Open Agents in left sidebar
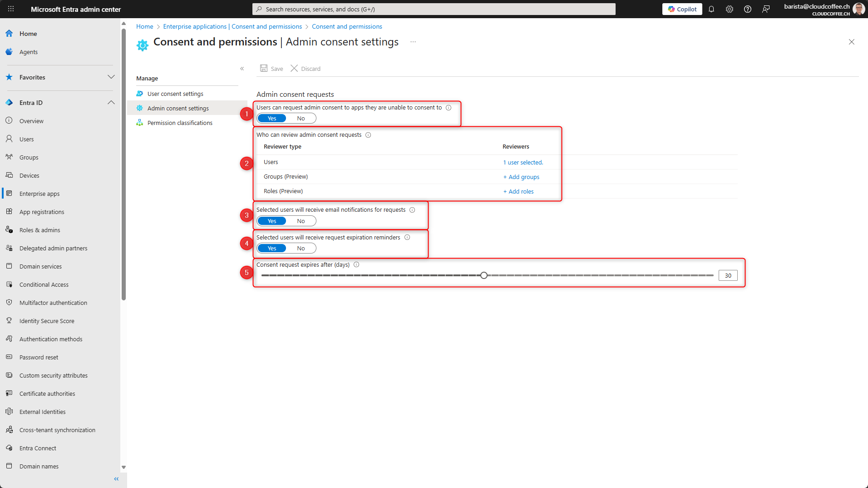This screenshot has height=488, width=868. coord(29,52)
